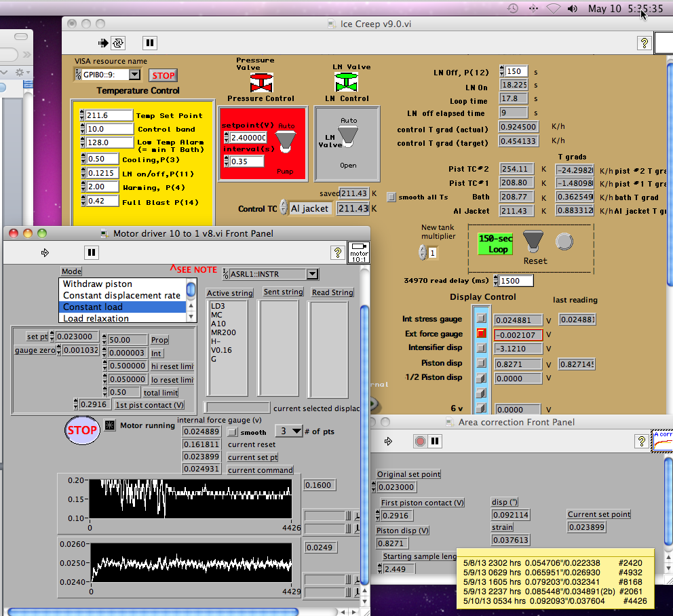Check the smooth box for internal force gauge

(233, 431)
